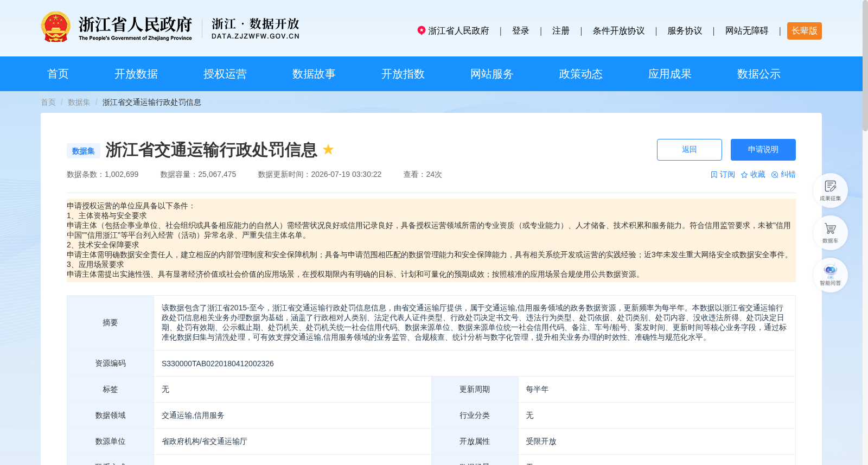The height and width of the screenshot is (465, 868).
Task: Click the 返回 button
Action: 690,150
